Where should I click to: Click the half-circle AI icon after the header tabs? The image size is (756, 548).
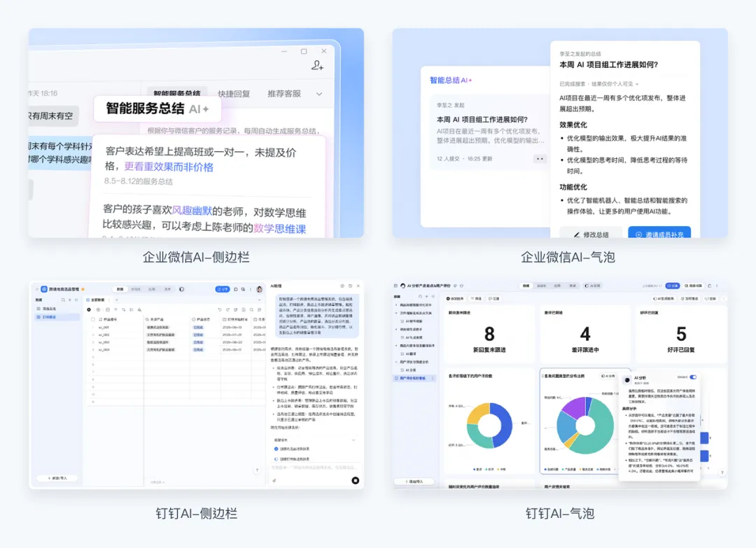181,289
